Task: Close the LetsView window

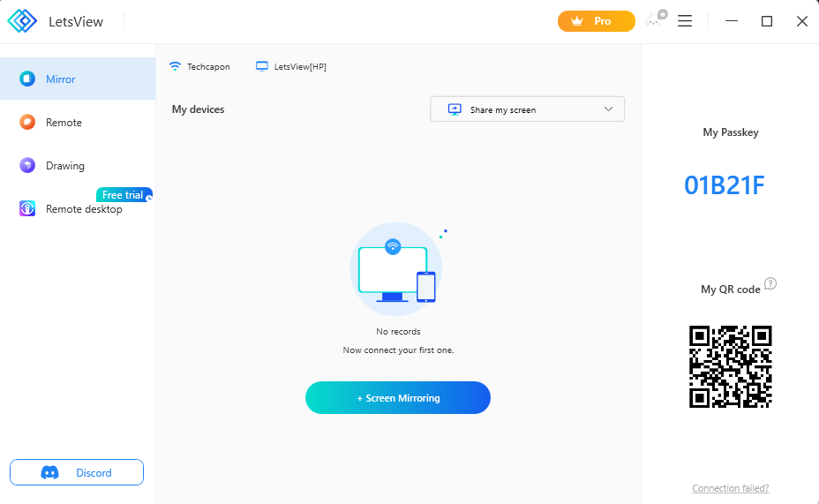Action: 801,21
